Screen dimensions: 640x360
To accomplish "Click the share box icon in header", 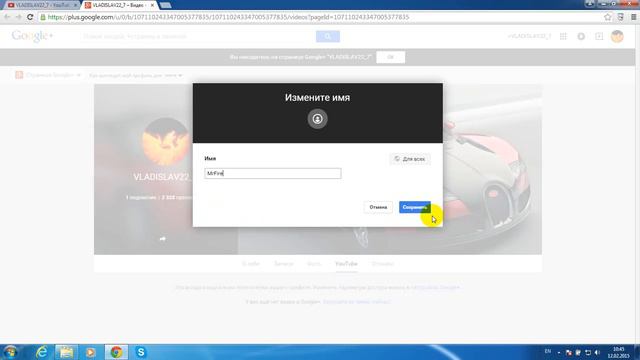I will tap(599, 36).
